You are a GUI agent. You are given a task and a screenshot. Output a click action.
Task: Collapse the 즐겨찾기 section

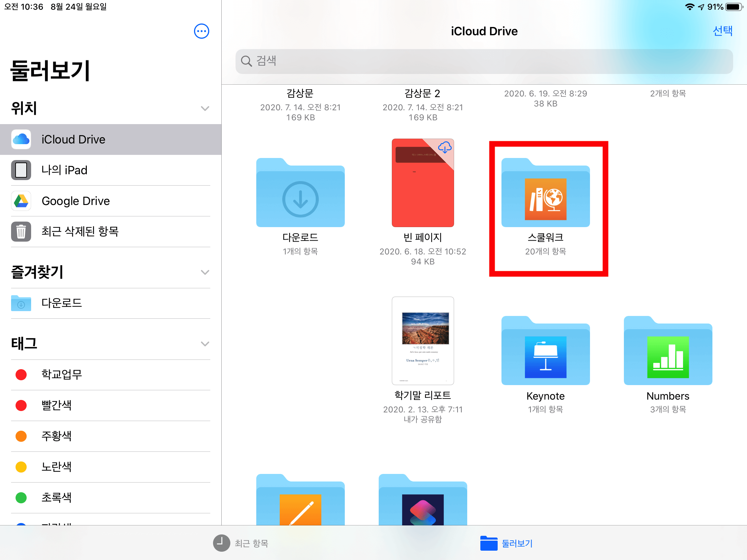(x=205, y=272)
